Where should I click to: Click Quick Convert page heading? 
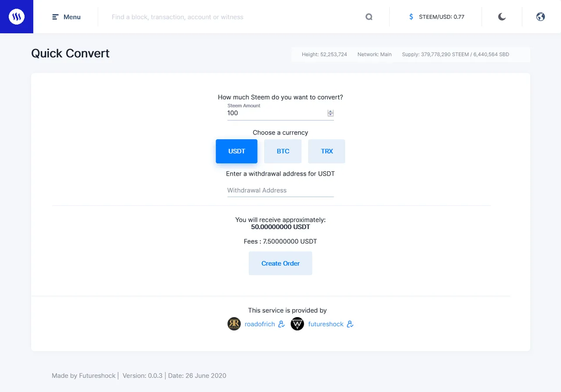tap(70, 53)
